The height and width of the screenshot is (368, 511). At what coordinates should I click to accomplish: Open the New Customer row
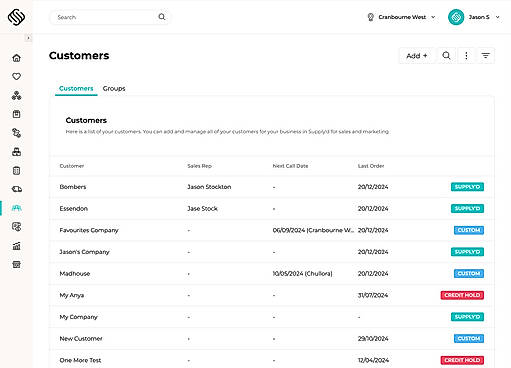271,338
